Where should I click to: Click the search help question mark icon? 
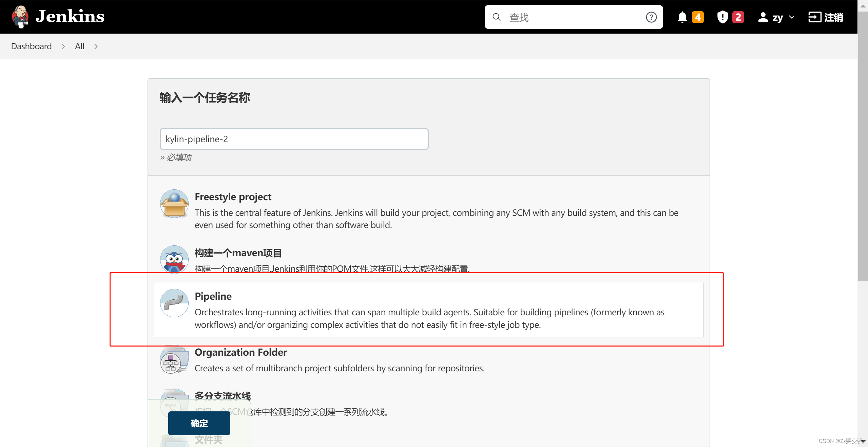coord(651,17)
